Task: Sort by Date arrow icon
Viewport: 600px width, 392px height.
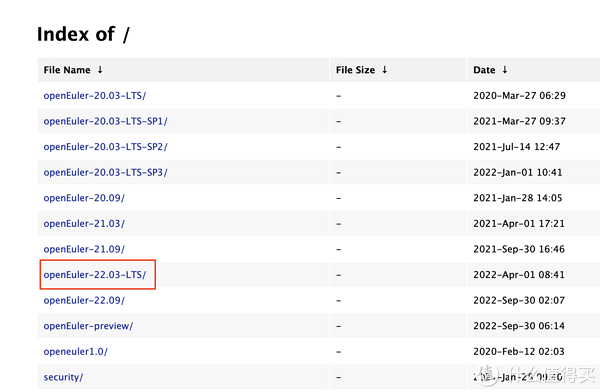Action: [x=505, y=70]
